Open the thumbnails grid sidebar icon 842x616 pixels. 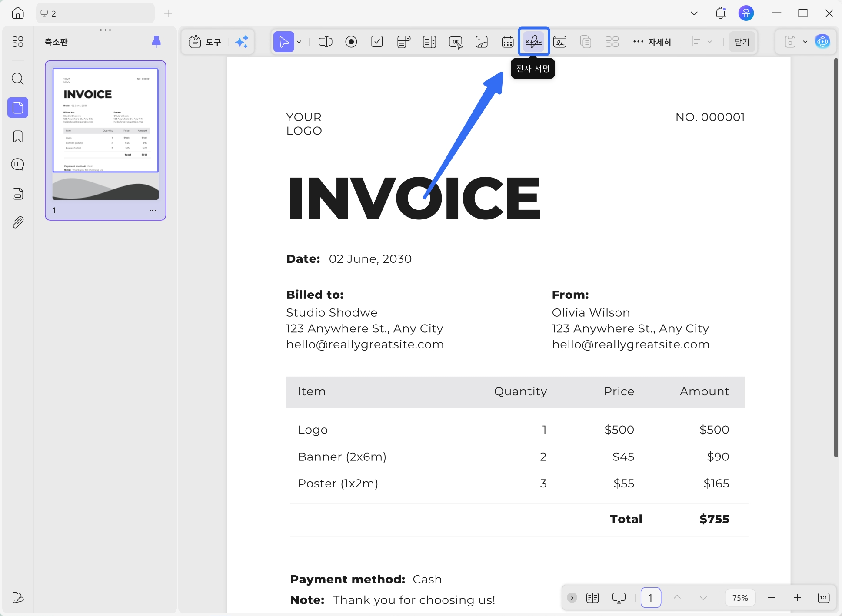18,42
